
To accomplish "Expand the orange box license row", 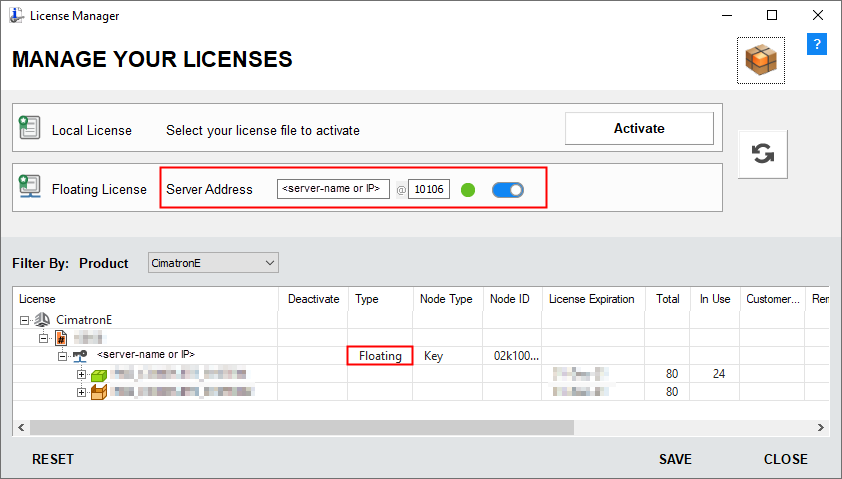I will click(81, 393).
